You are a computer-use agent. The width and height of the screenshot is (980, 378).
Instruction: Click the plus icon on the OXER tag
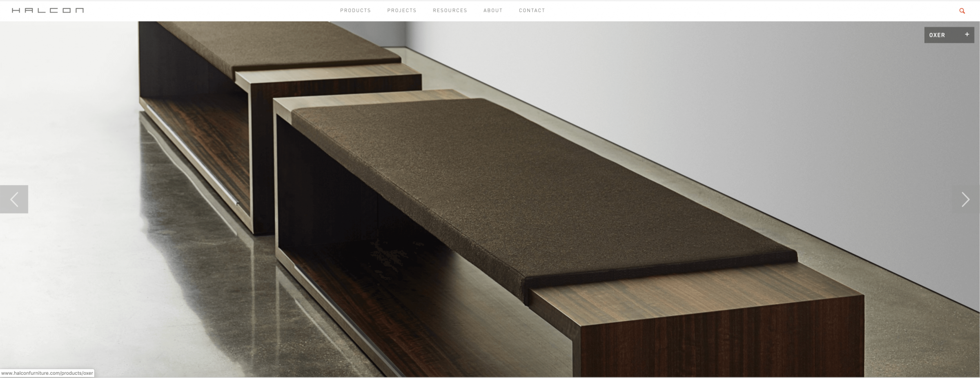pyautogui.click(x=967, y=35)
